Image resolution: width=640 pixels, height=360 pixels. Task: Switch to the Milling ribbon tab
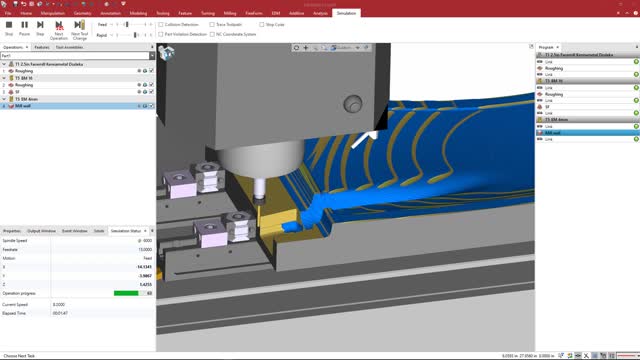[x=230, y=13]
